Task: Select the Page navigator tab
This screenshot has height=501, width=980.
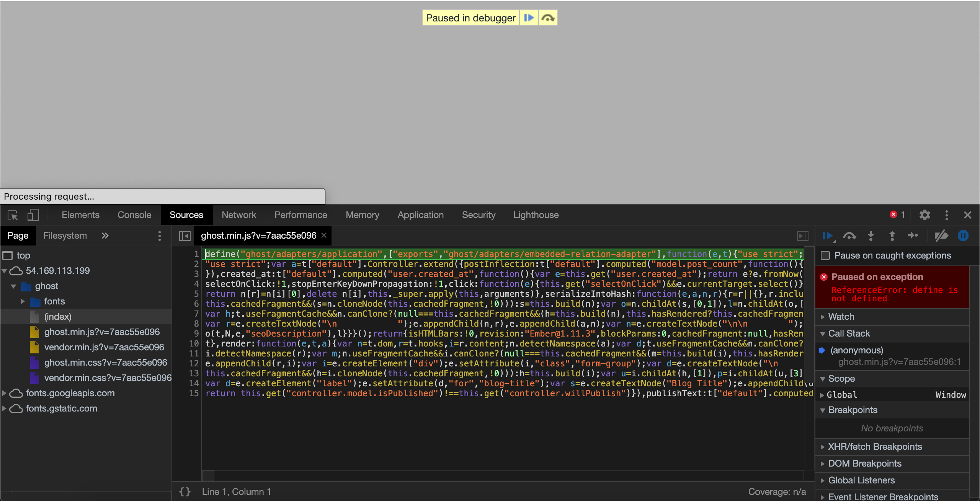Action: pyautogui.click(x=18, y=236)
